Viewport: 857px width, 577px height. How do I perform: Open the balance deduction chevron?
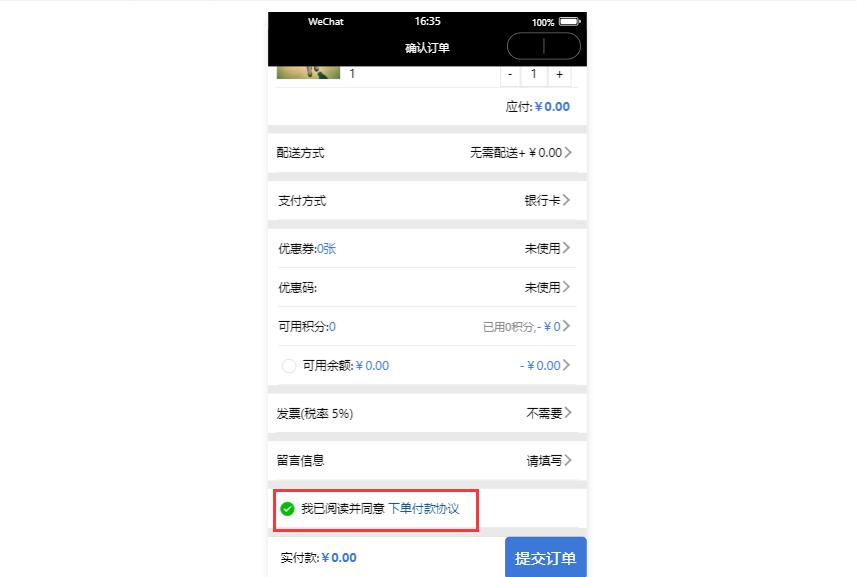coord(567,365)
